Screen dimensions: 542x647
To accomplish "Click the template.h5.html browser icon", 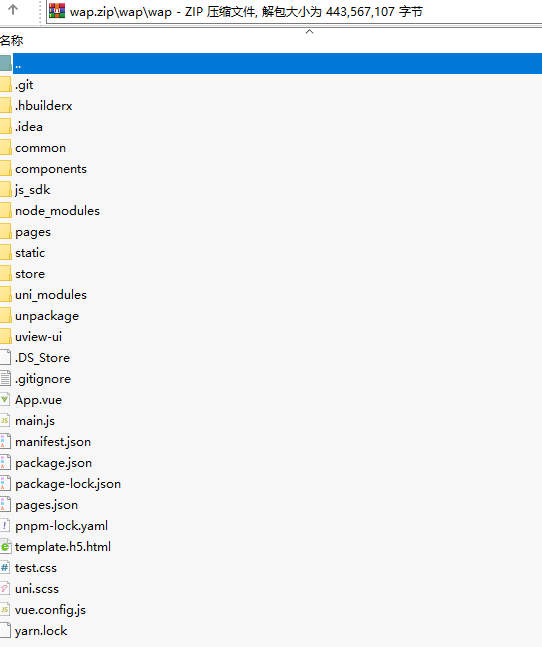I will (5, 547).
